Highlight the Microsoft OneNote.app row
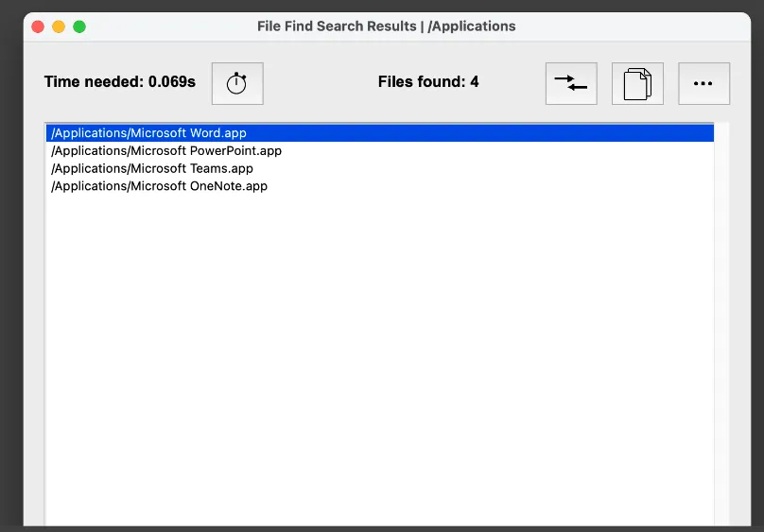The width and height of the screenshot is (764, 532). [160, 186]
